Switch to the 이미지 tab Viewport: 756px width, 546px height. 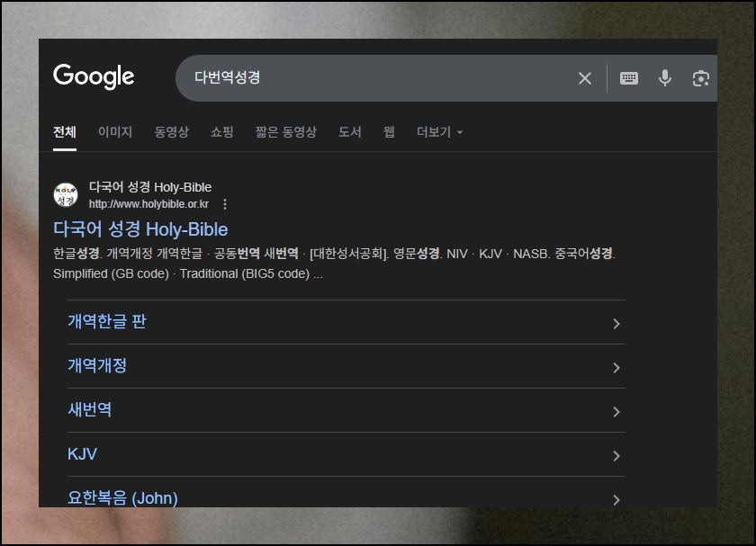point(115,132)
